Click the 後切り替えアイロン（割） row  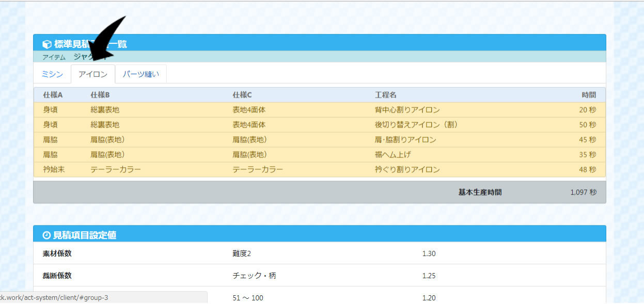[416, 125]
